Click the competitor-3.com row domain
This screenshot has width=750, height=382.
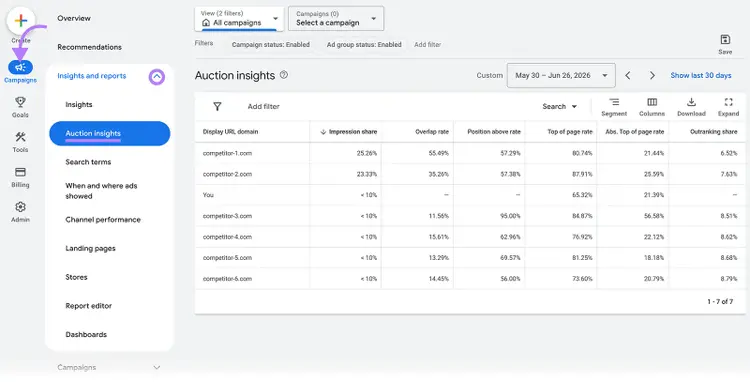click(227, 216)
